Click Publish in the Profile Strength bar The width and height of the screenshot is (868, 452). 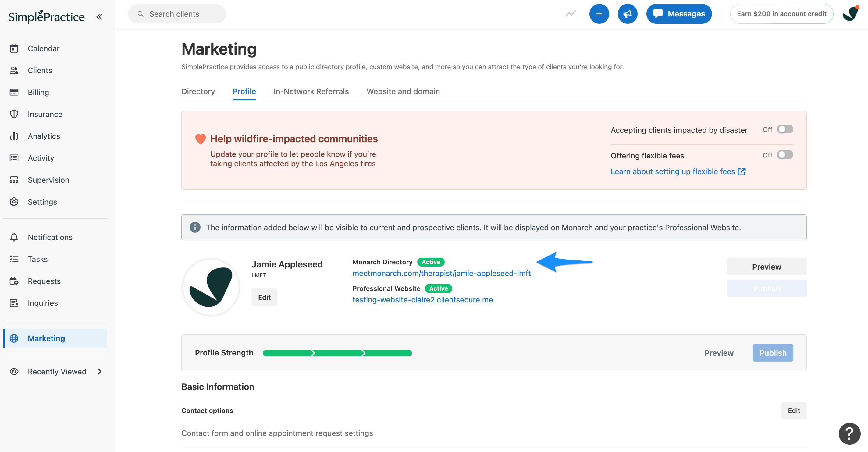click(x=773, y=353)
